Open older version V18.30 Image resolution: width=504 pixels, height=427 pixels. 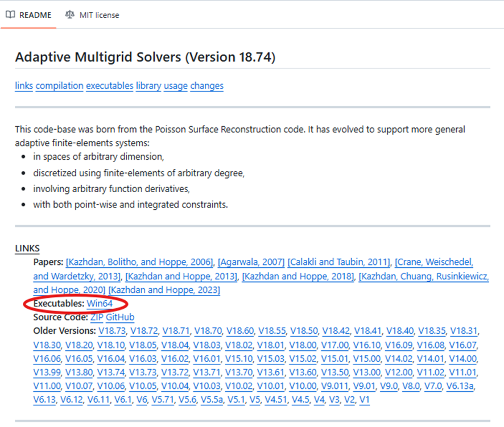click(47, 345)
